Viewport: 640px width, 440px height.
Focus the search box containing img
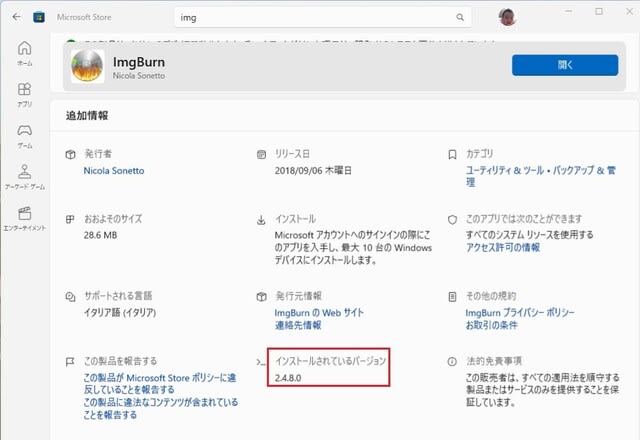coord(322,18)
